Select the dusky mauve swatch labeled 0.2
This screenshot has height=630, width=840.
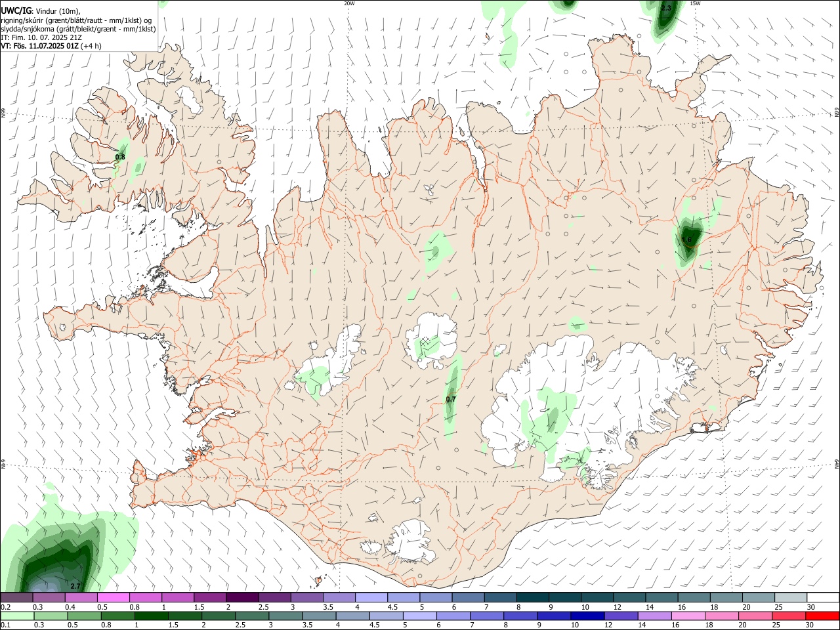pos(16,598)
